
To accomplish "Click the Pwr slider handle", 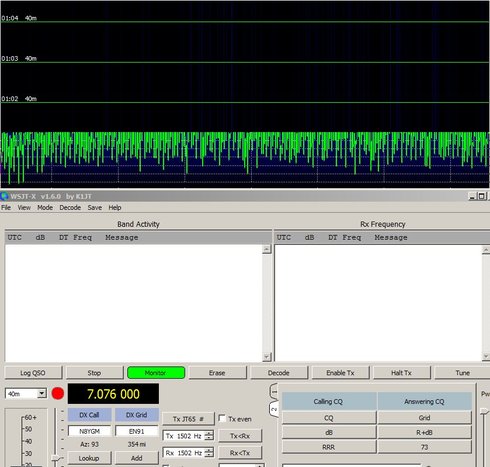I will click(x=484, y=412).
